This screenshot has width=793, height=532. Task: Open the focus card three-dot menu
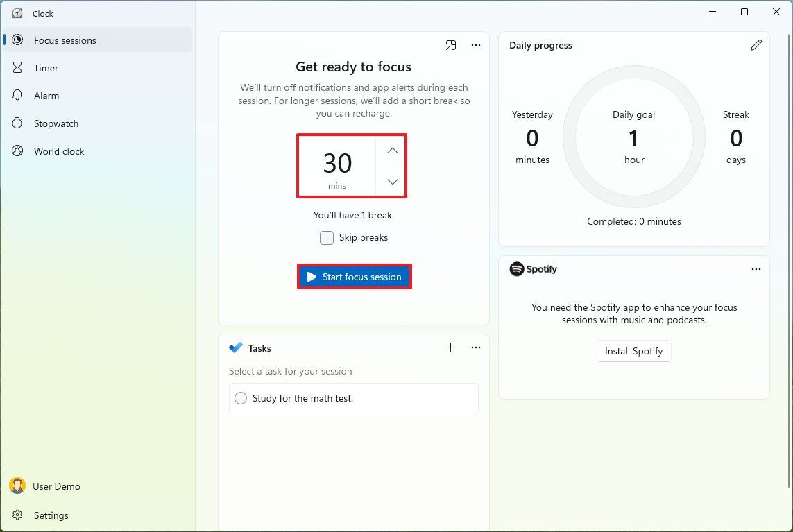pyautogui.click(x=476, y=46)
